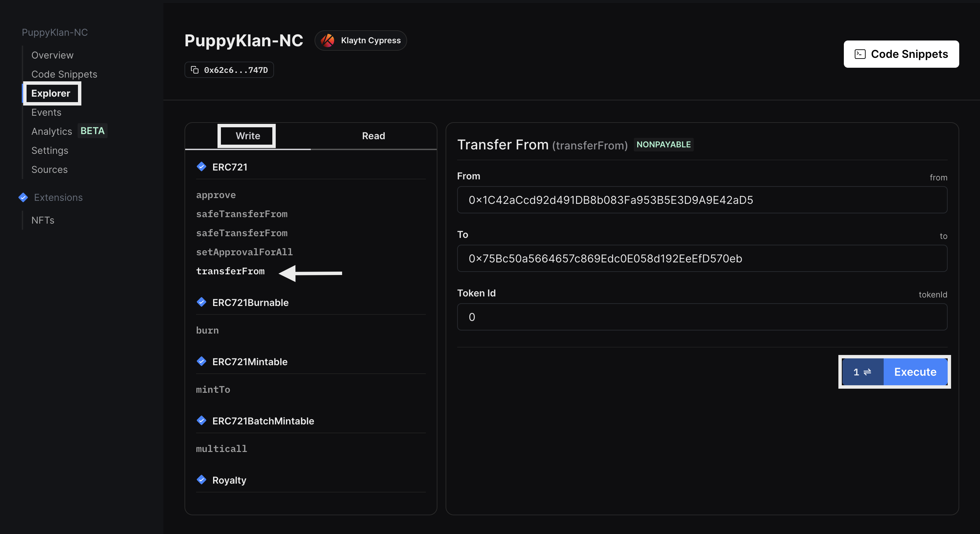
Task: Select the setApprovalForAll function
Action: 244,252
